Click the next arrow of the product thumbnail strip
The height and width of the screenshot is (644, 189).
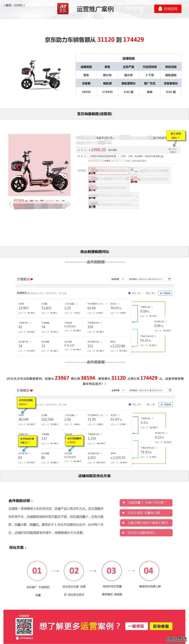point(69,204)
